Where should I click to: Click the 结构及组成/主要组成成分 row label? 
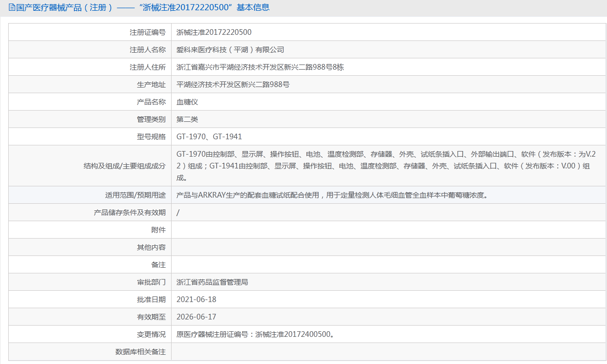pyautogui.click(x=124, y=166)
